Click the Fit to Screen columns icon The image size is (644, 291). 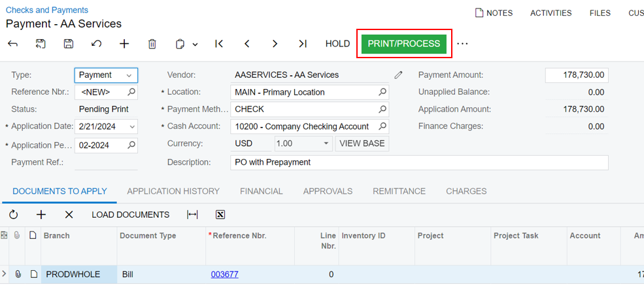192,214
